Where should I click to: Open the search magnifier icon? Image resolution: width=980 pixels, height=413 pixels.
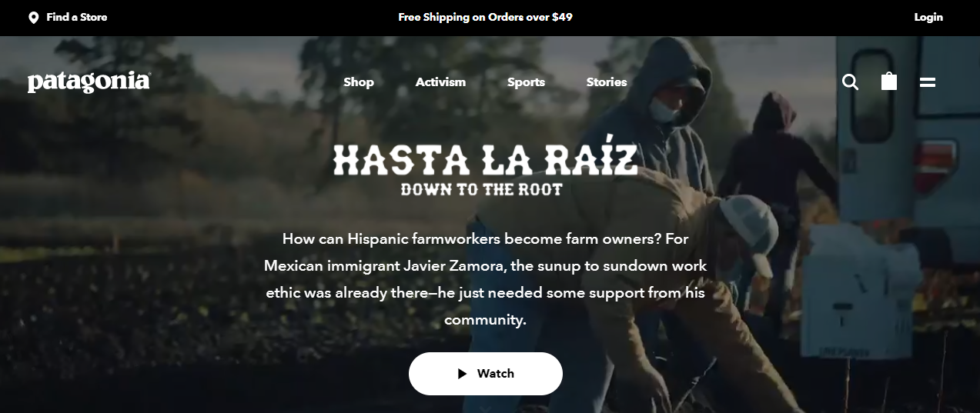850,82
